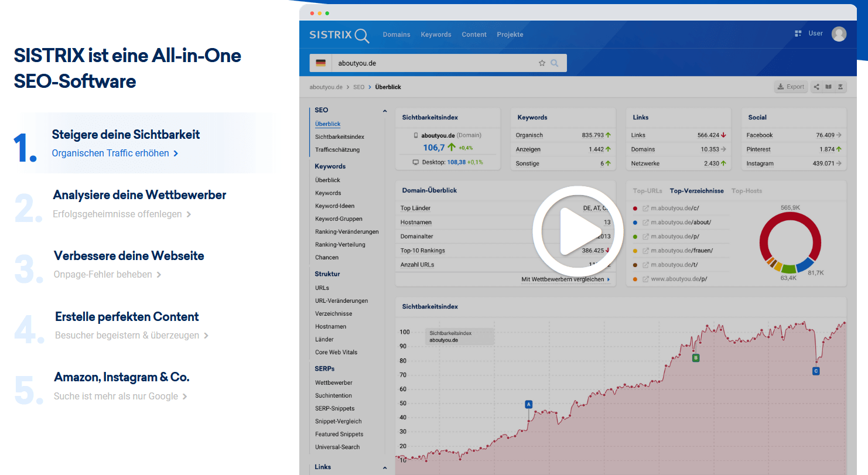This screenshot has width=868, height=475.
Task: Open the user avatar profile
Action: click(x=839, y=34)
